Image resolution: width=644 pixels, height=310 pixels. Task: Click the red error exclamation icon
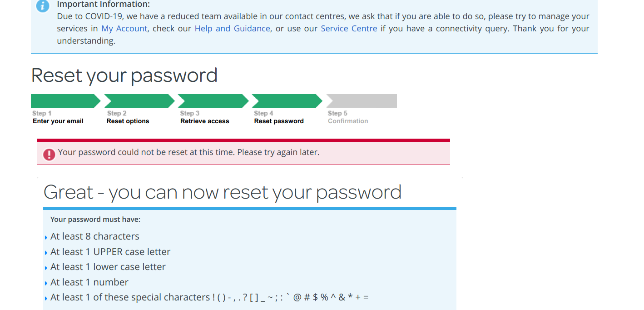[49, 155]
